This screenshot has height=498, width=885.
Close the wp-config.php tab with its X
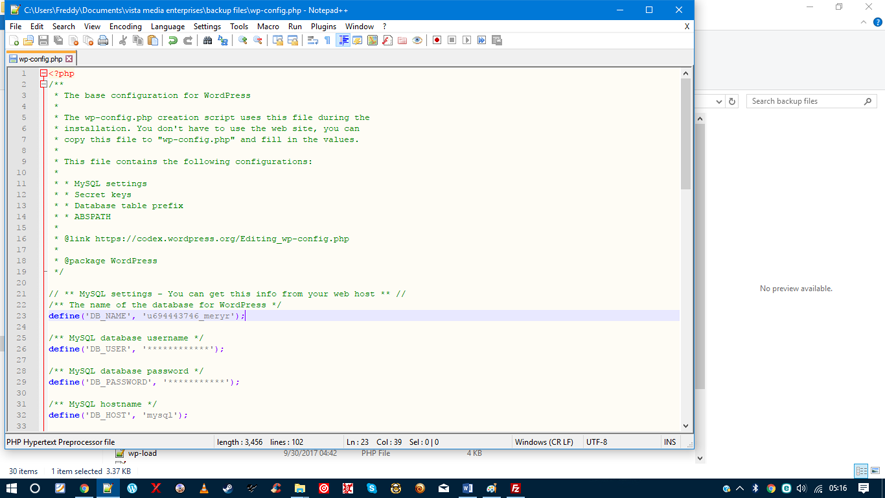point(69,59)
